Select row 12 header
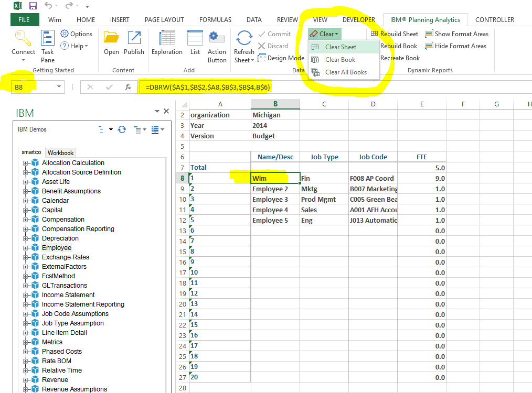The height and width of the screenshot is (393, 532). 183,220
